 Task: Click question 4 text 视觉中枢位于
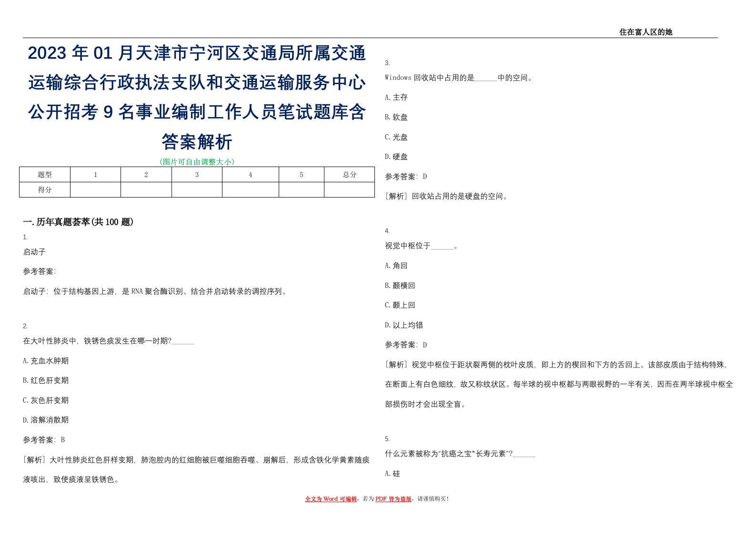[422, 246]
